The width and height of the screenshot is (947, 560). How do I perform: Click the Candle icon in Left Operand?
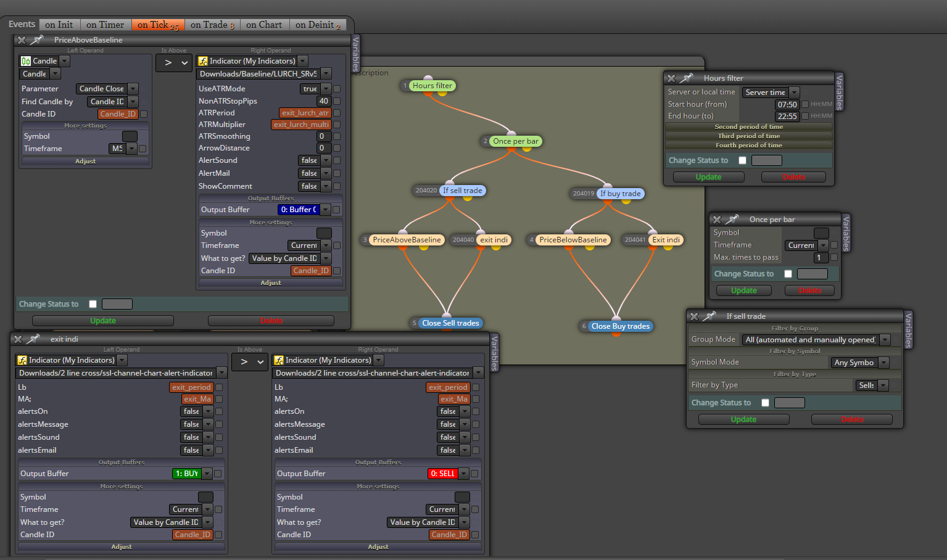(26, 61)
